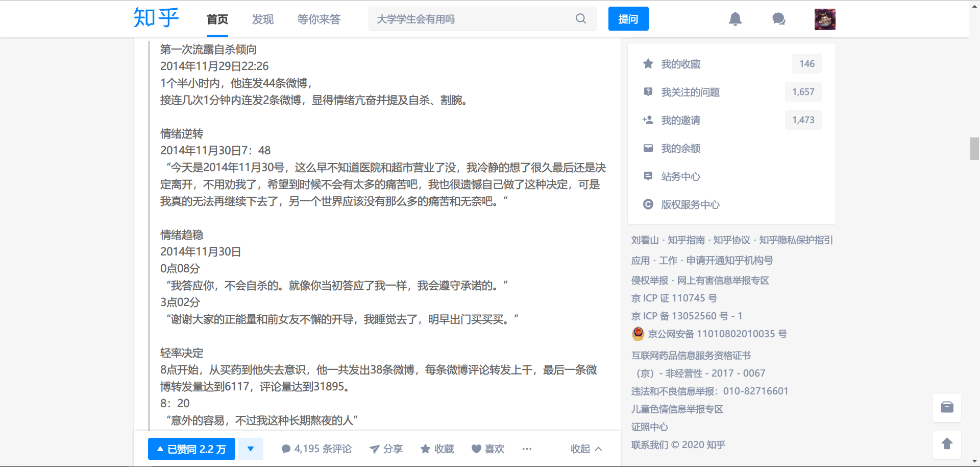Open the 分享 share dropdown
The width and height of the screenshot is (980, 467).
pyautogui.click(x=386, y=449)
